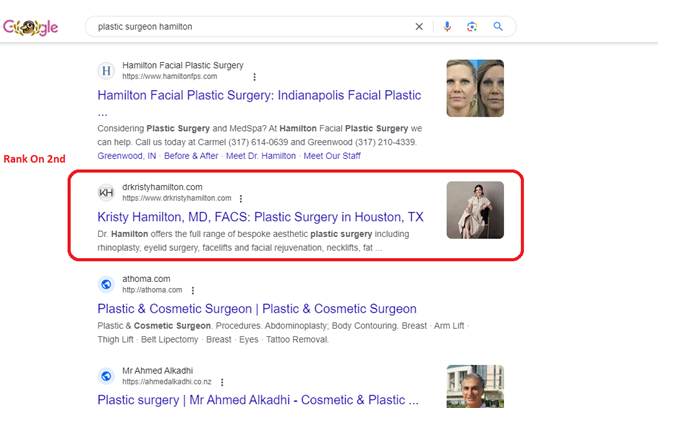Click the Google doodle logo
The height and width of the screenshot is (422, 673).
click(x=30, y=27)
